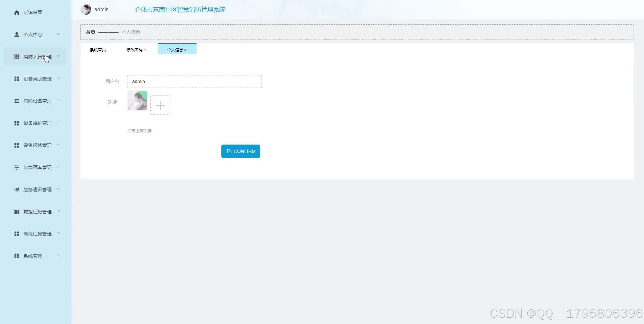Click the 首页 breadcrumb link

(x=90, y=32)
